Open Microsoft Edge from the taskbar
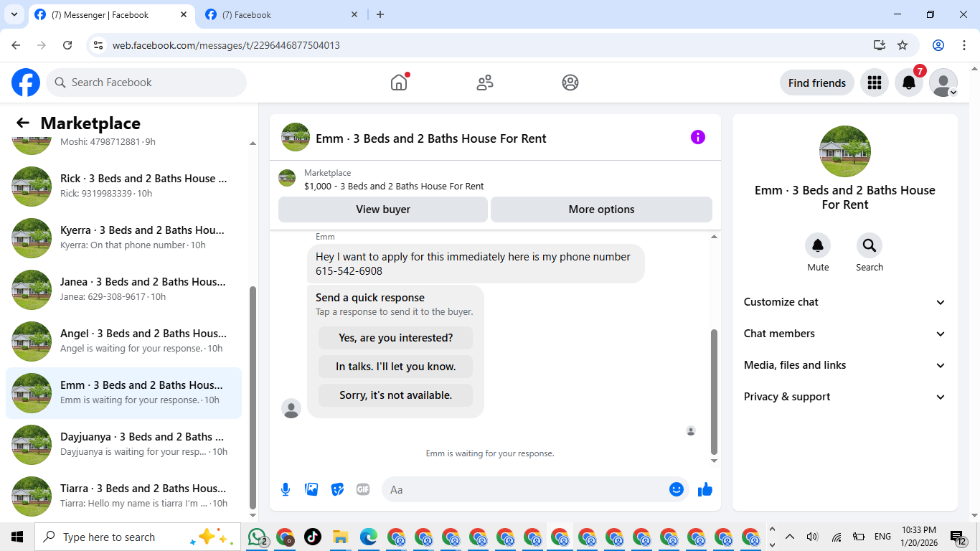Image resolution: width=980 pixels, height=551 pixels. 369,537
